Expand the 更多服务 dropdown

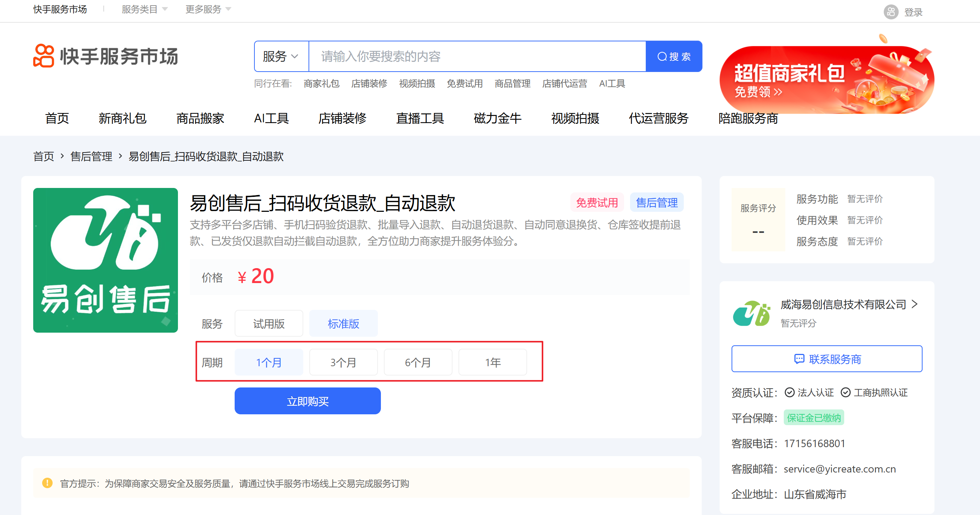click(x=208, y=9)
